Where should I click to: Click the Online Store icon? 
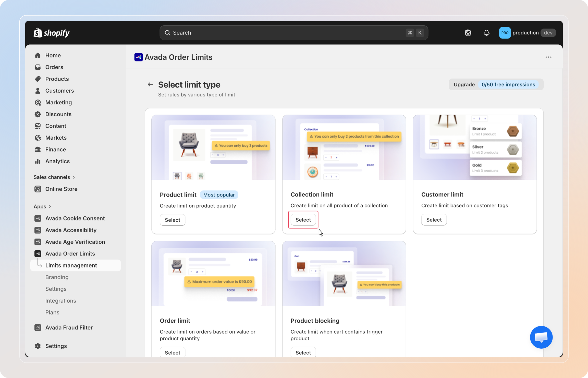pyautogui.click(x=38, y=189)
